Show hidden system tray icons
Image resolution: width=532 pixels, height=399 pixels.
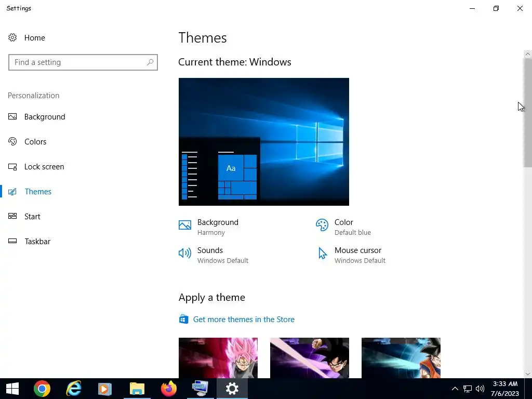click(x=455, y=389)
